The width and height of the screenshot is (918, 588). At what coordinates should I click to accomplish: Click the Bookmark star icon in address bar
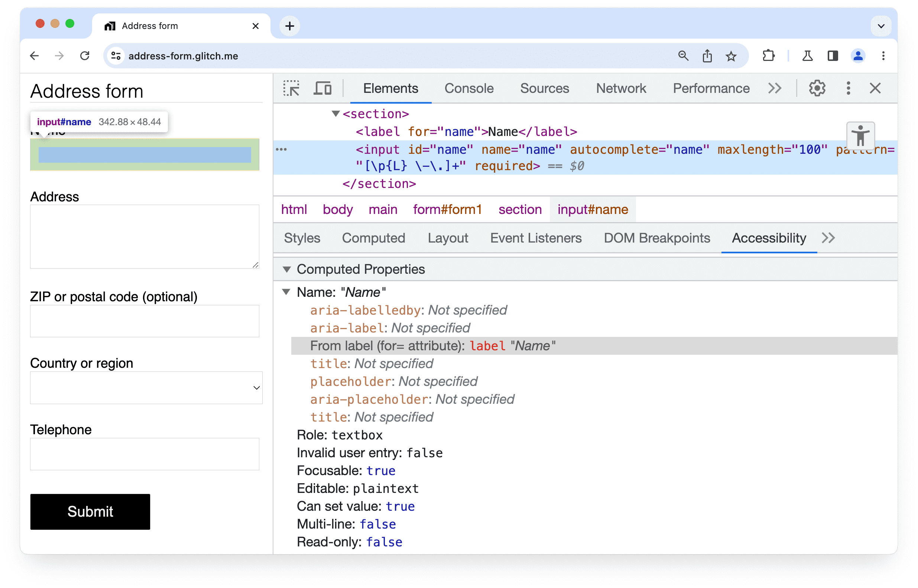pyautogui.click(x=732, y=55)
